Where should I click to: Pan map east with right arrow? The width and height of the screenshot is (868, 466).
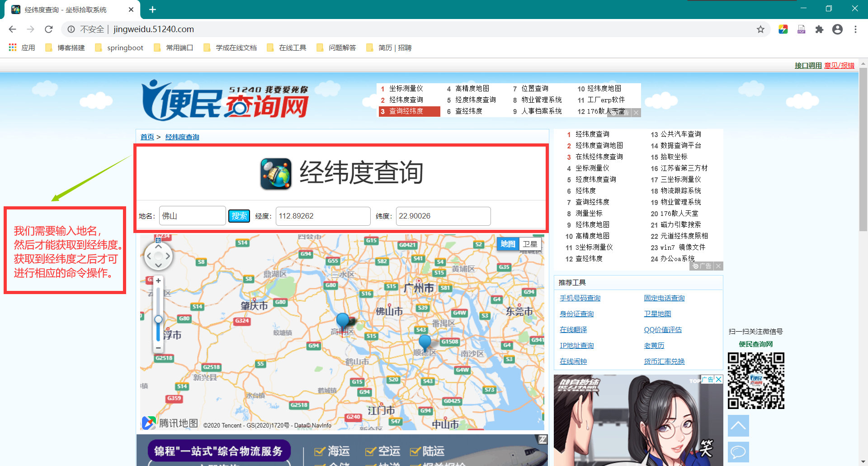(x=168, y=256)
